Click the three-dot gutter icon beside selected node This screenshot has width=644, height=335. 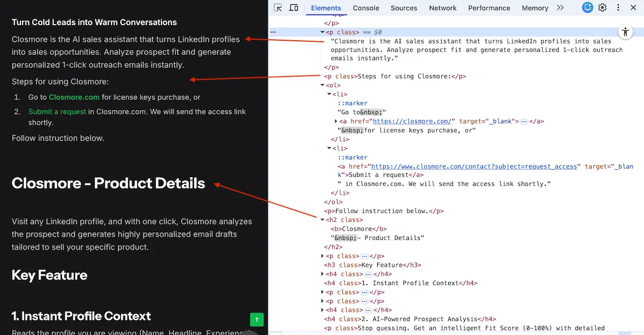point(273,32)
